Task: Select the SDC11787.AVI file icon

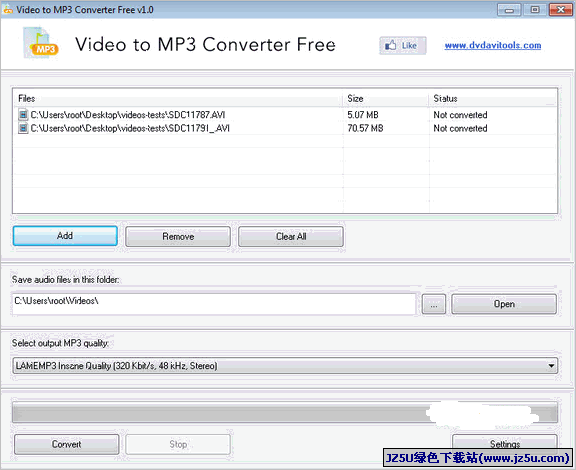Action: tap(23, 115)
